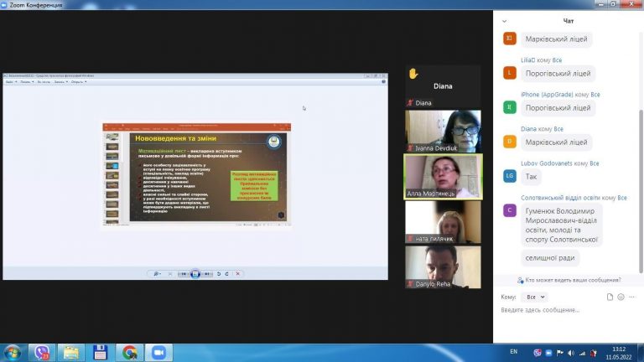This screenshot has width=644, height=362.
Task: Open the Файл menu in Photo Viewer
Action: [11, 81]
